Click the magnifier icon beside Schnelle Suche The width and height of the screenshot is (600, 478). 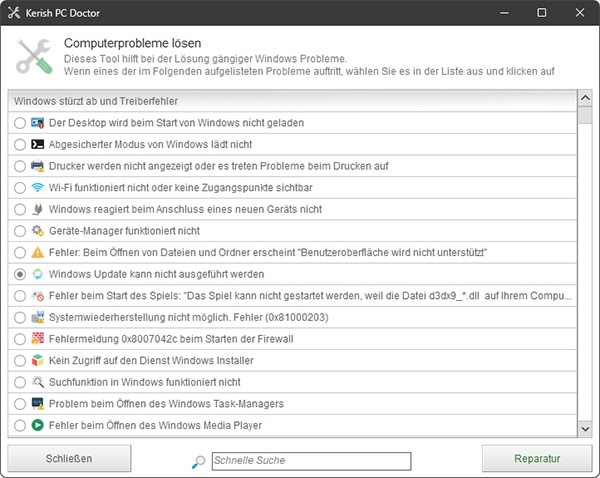click(x=198, y=462)
